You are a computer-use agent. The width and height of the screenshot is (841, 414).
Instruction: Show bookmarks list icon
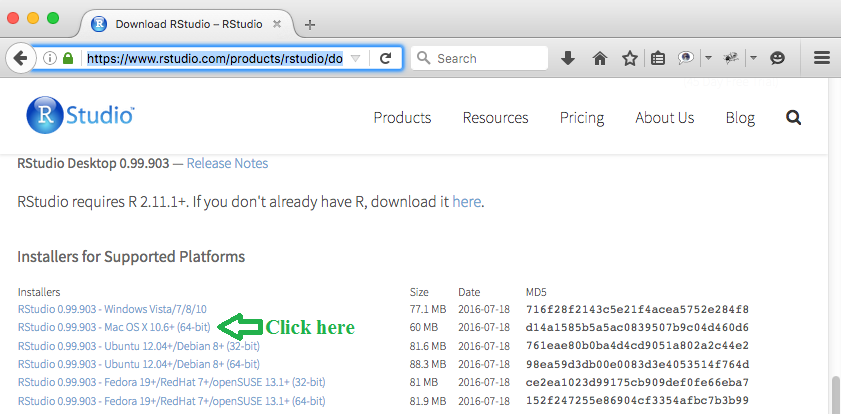pos(658,58)
